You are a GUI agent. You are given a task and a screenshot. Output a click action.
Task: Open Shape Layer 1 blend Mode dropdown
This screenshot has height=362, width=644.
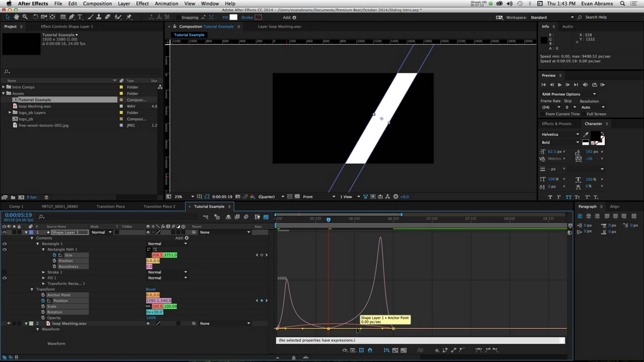pos(101,232)
